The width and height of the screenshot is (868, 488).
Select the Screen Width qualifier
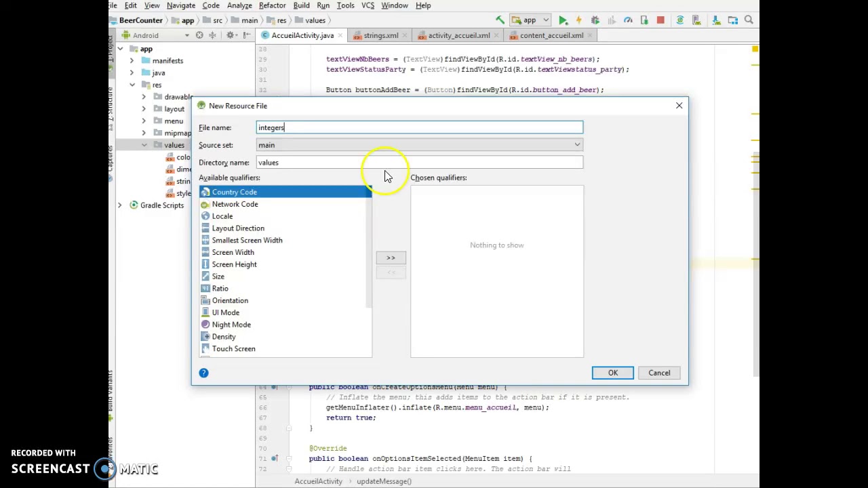285,252
